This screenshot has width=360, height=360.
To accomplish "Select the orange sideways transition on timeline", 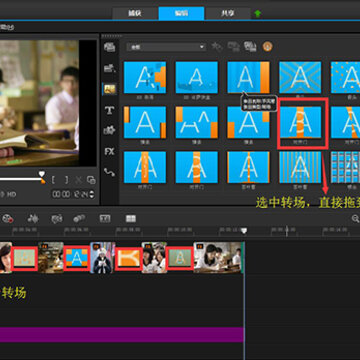I will (129, 258).
